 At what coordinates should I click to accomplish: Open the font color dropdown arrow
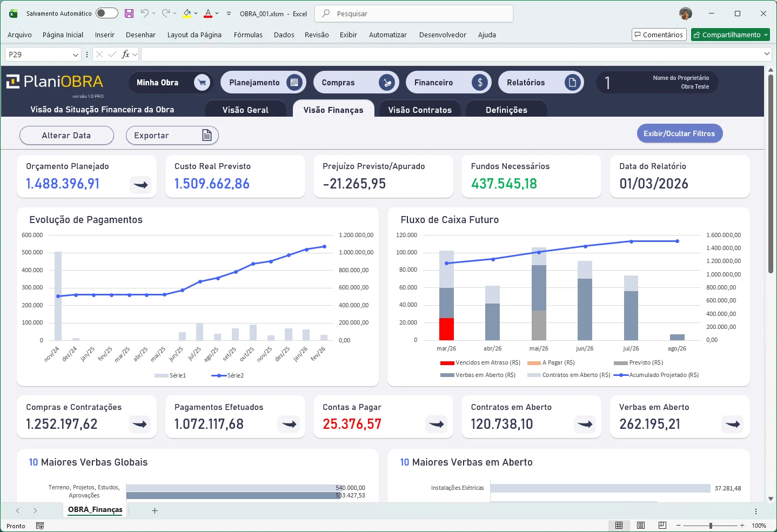[217, 13]
